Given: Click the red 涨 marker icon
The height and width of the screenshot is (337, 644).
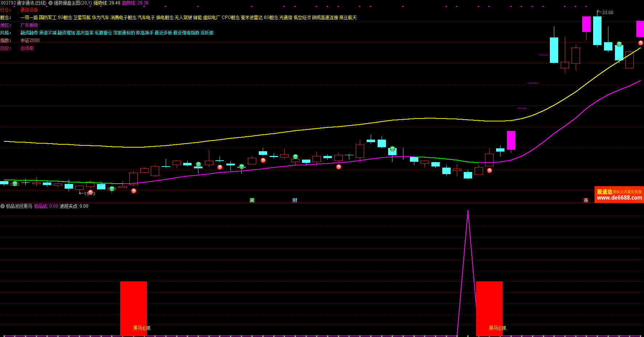Looking at the screenshot, I should click(586, 200).
